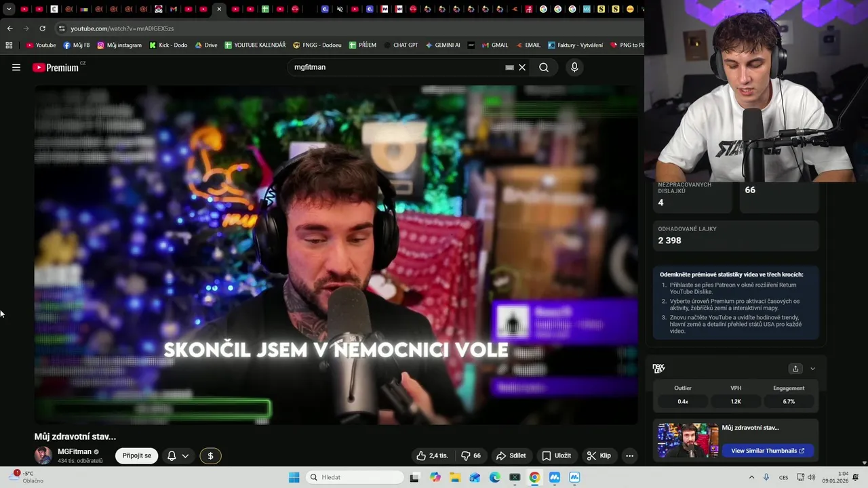The height and width of the screenshot is (488, 868).
Task: Open the volume speaker tray icon
Action: pyautogui.click(x=811, y=477)
